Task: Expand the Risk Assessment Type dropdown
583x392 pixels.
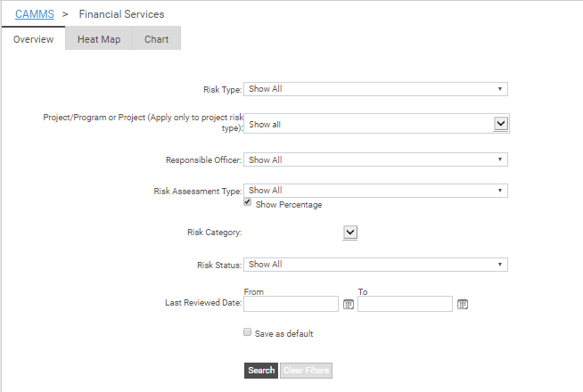Action: coord(375,191)
